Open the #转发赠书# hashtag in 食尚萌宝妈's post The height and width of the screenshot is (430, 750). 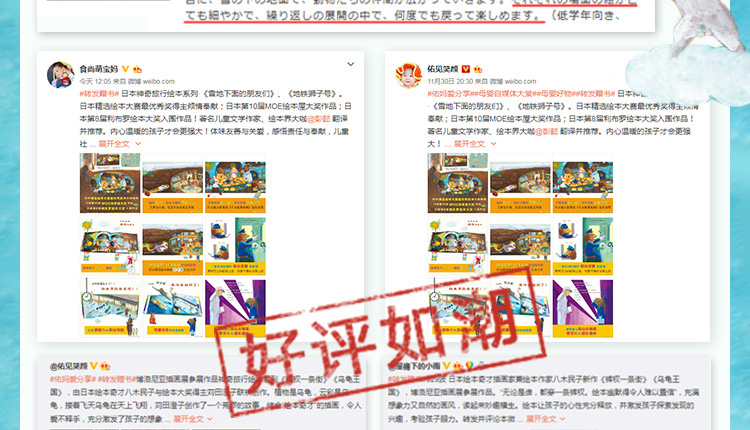[x=99, y=94]
